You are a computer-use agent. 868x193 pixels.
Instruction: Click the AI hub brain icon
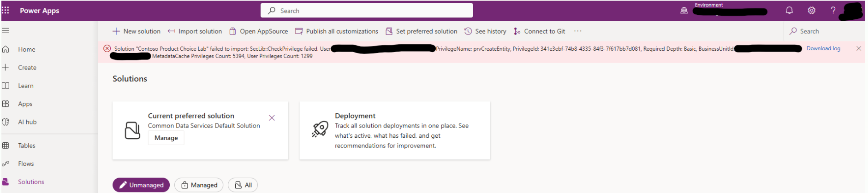tap(6, 122)
